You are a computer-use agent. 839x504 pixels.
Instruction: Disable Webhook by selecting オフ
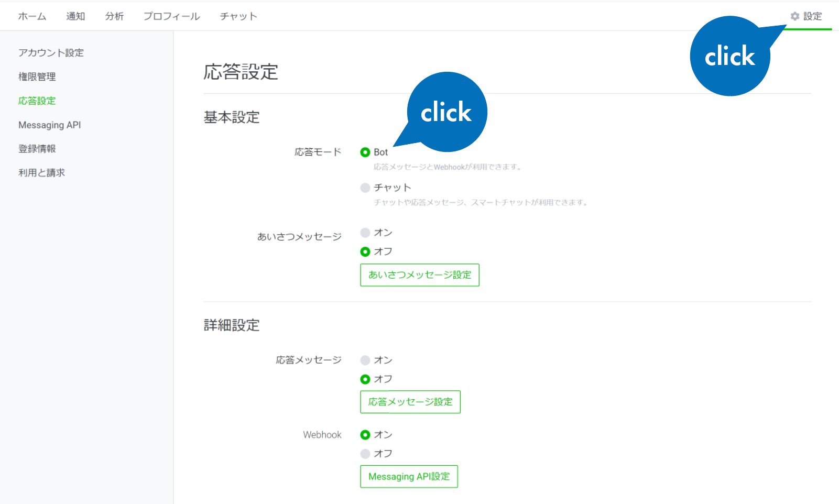tap(365, 454)
